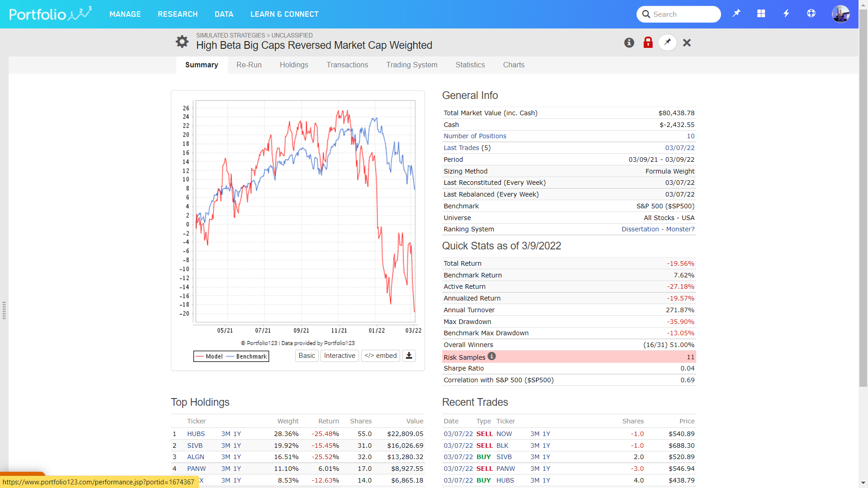Open the Trading System tab

[412, 65]
